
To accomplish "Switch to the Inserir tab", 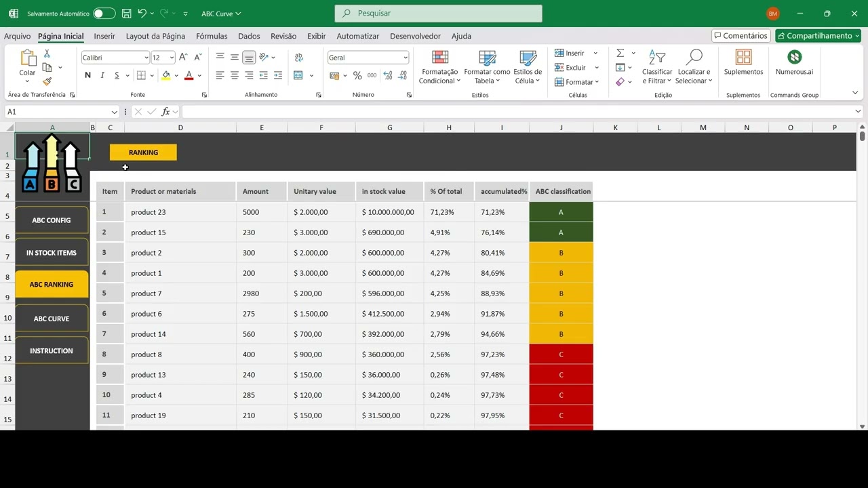I will [104, 37].
